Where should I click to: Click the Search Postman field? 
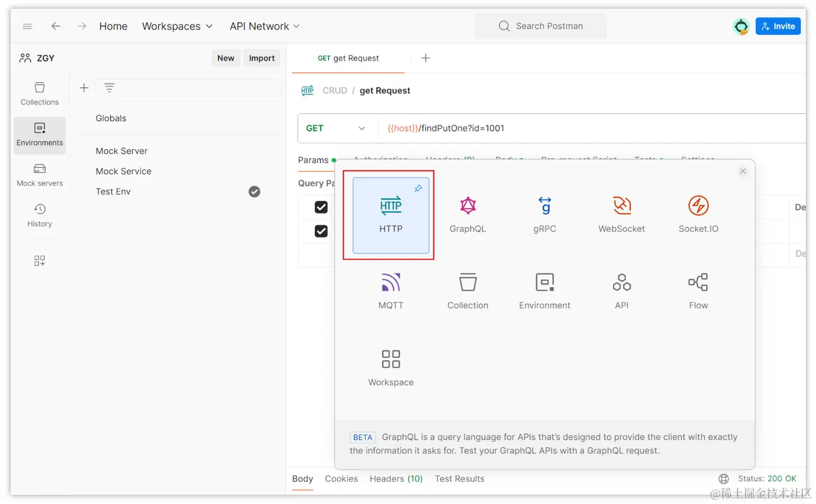[541, 26]
